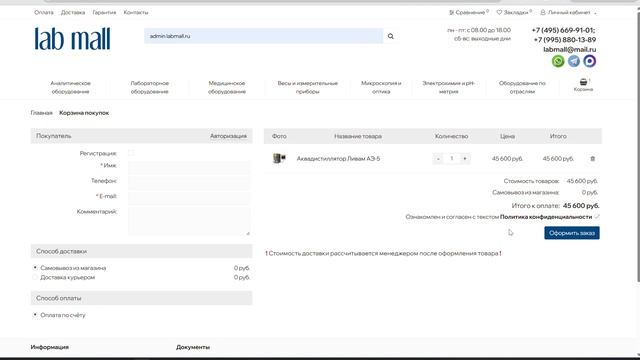Click the Итого к оплате 45 600 руб. total
The width and height of the screenshot is (640, 360).
coord(556,206)
